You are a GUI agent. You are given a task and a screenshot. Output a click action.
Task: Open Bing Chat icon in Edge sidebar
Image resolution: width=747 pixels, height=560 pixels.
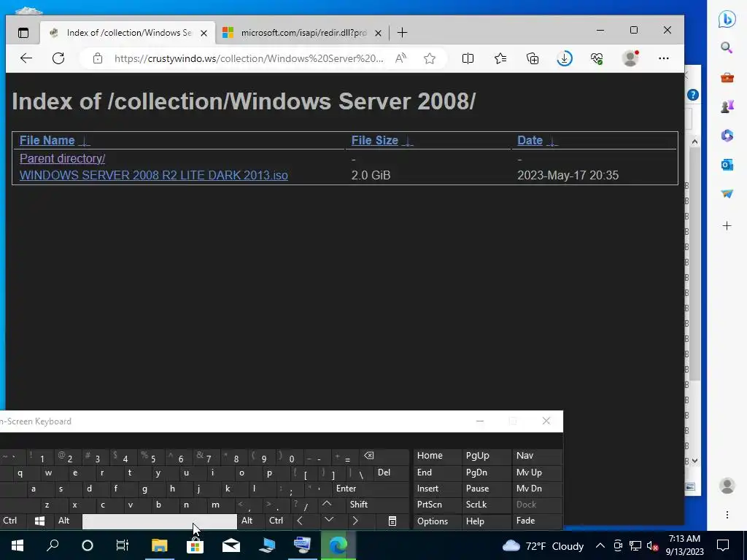click(x=727, y=19)
